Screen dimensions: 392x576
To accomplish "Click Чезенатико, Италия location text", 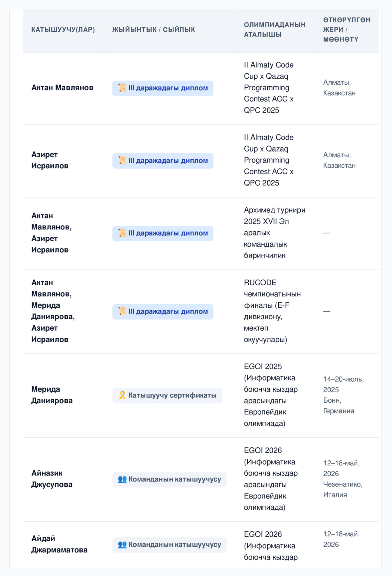I will coord(343,490).
